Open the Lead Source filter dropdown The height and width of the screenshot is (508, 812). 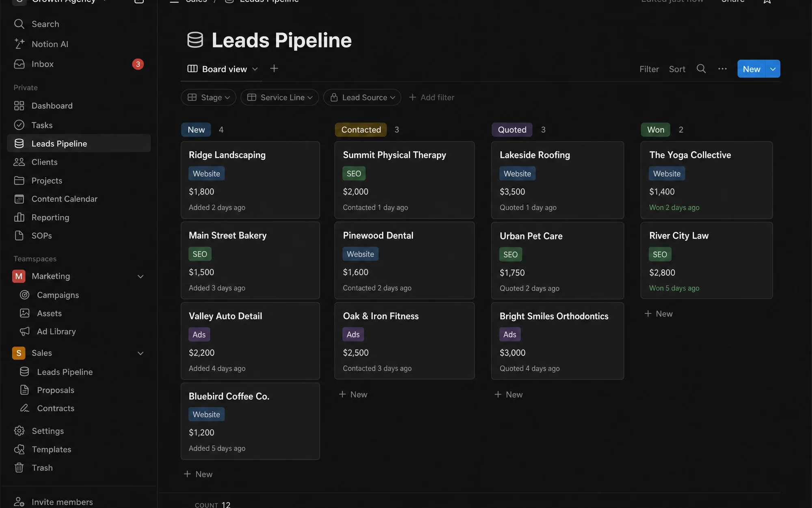[362, 98]
